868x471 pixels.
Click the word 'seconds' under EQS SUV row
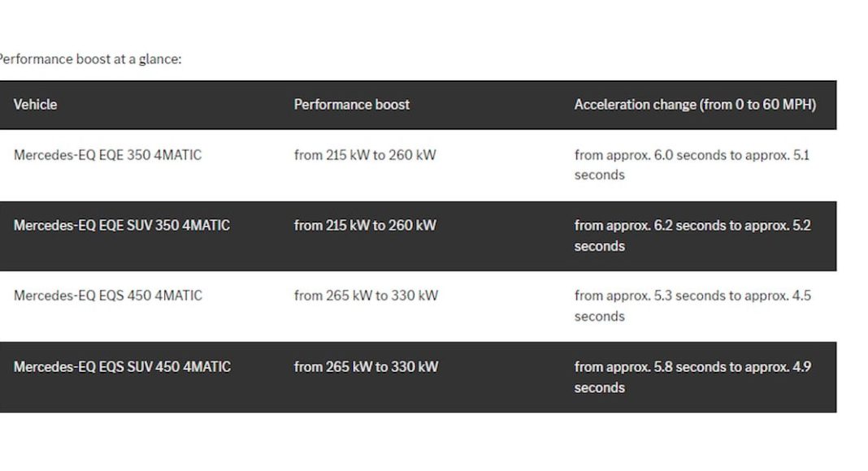(x=599, y=388)
